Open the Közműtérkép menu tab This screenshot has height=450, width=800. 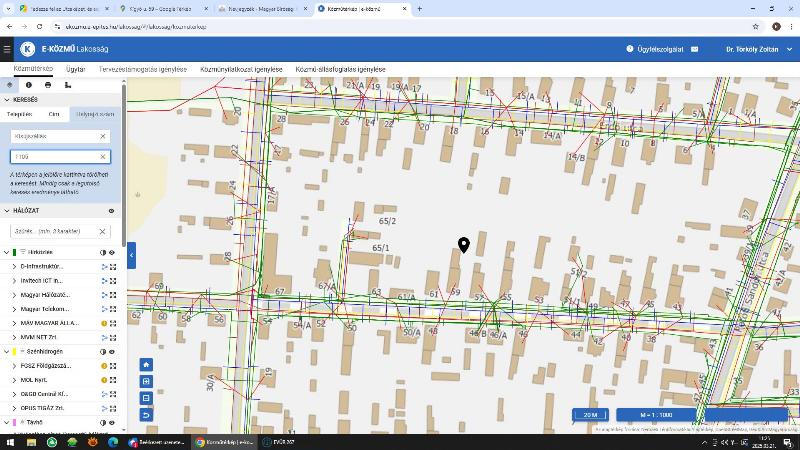coord(33,69)
